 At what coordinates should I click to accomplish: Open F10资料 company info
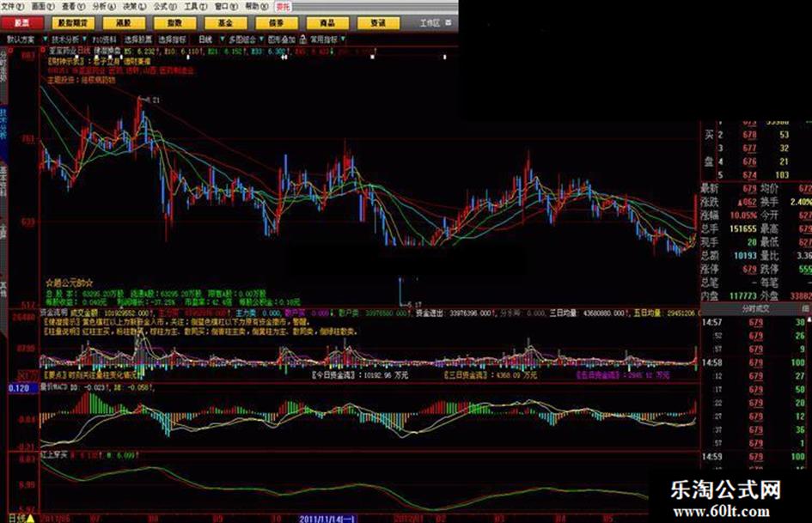point(105,40)
